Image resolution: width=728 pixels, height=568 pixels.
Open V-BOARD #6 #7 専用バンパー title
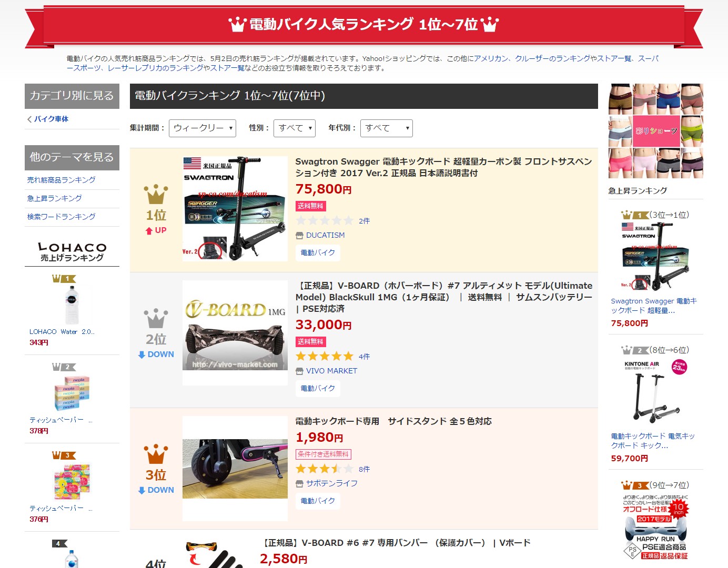(x=395, y=543)
